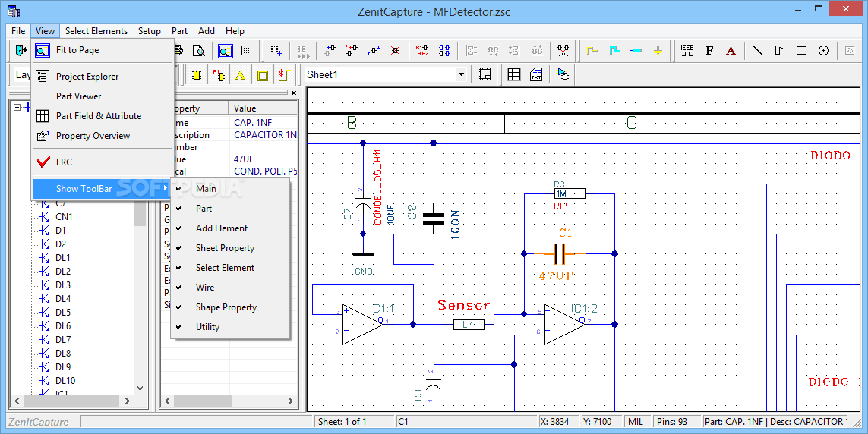Collapse the project tree root node
Viewport: 868px width, 434px height.
click(17, 107)
